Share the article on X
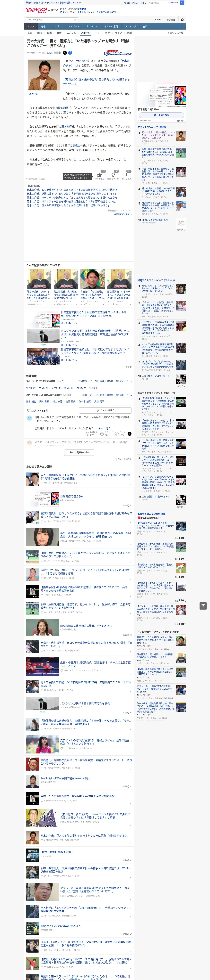This screenshot has width=210, height=980. 65,53
